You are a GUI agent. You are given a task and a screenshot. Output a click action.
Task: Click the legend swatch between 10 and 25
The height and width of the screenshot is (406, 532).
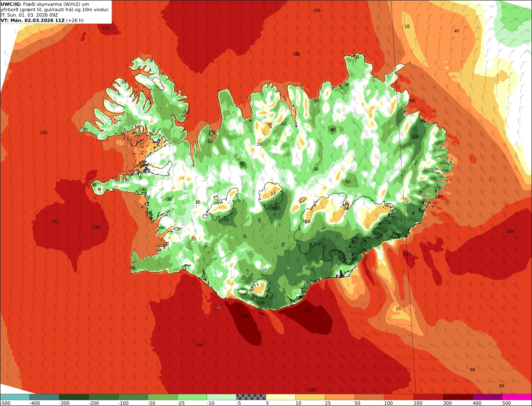[x=310, y=397]
